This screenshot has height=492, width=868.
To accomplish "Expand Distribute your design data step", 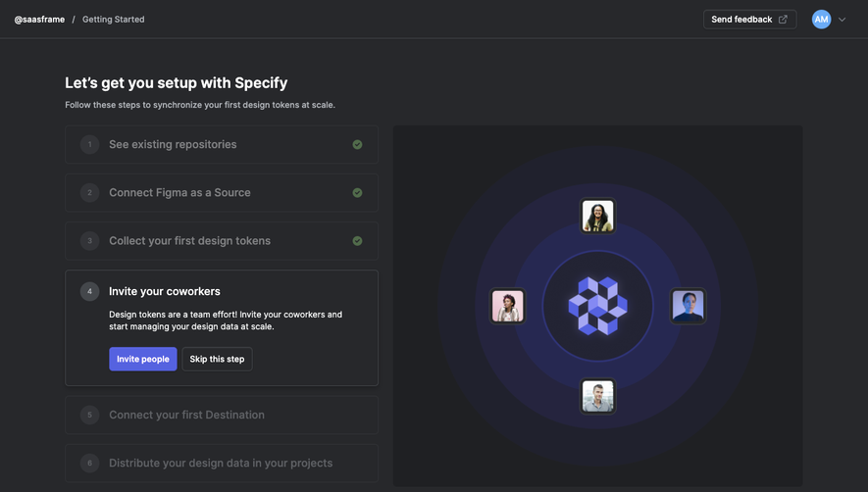I will pyautogui.click(x=222, y=463).
